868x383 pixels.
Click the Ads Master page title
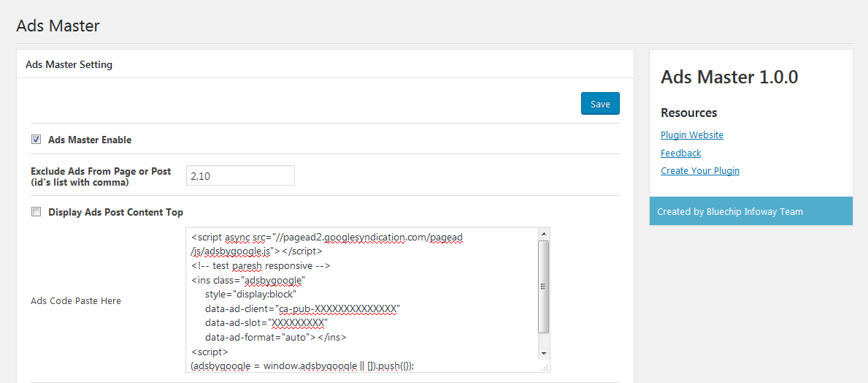[x=58, y=26]
